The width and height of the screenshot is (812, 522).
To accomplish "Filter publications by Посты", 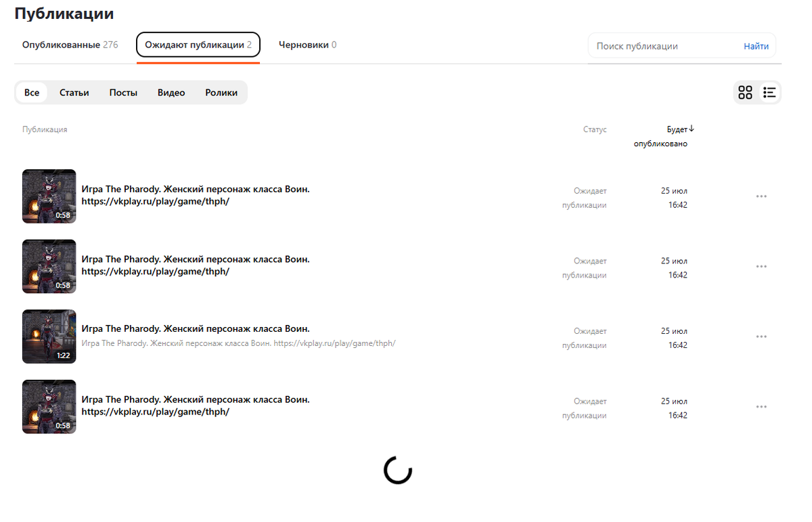I will [123, 93].
